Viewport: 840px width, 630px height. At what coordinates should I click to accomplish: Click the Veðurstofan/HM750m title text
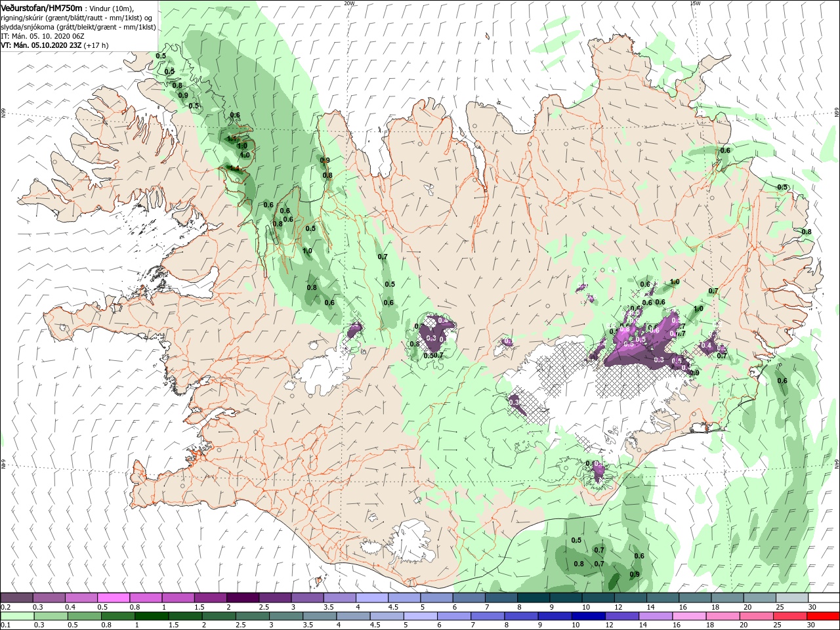[41, 7]
